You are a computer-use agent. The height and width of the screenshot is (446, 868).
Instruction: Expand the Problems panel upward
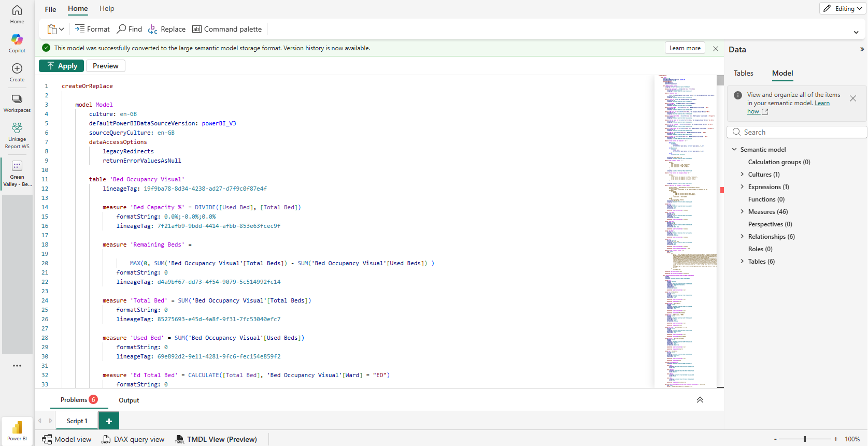coord(700,400)
